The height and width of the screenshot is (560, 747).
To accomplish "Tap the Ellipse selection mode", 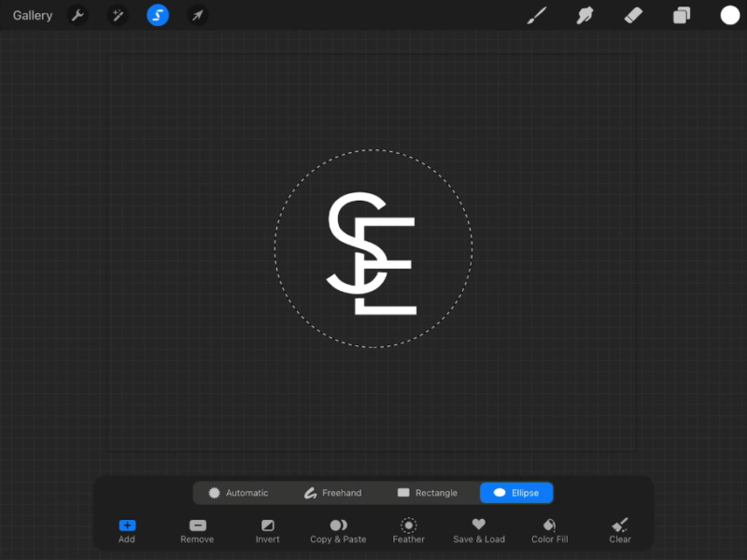I will click(x=515, y=492).
